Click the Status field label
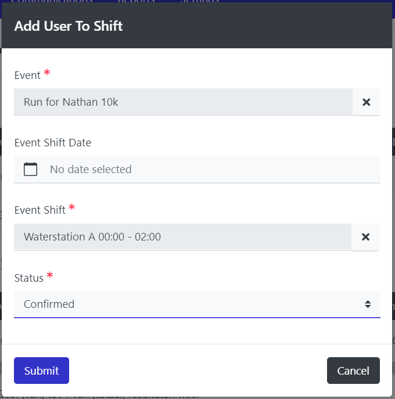Screen dimensions: 395x399 (29, 278)
